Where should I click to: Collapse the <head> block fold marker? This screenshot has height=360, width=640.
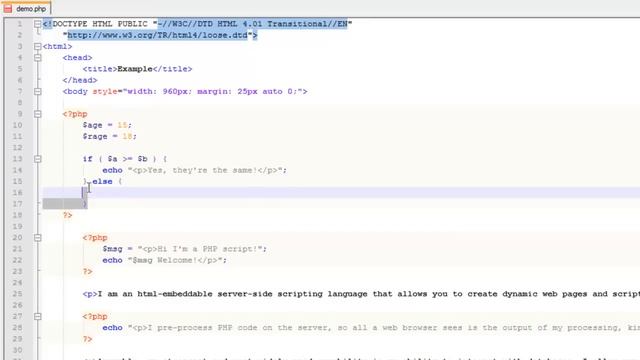click(38, 58)
